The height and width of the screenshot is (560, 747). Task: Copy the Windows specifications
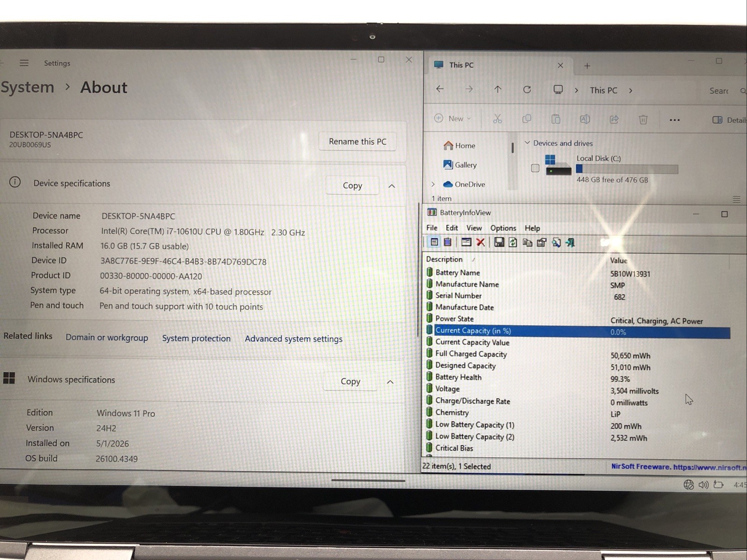350,382
